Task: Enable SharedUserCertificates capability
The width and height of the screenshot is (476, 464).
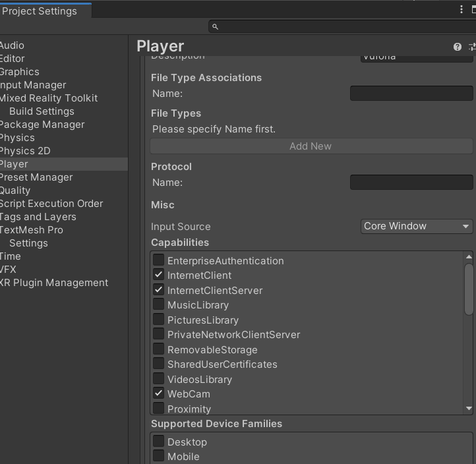Action: (x=158, y=364)
